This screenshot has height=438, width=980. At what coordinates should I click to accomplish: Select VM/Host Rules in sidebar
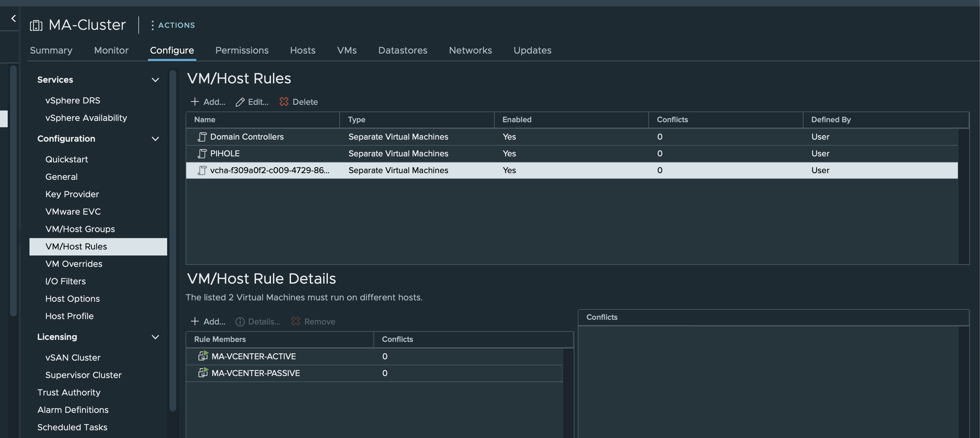pos(98,247)
